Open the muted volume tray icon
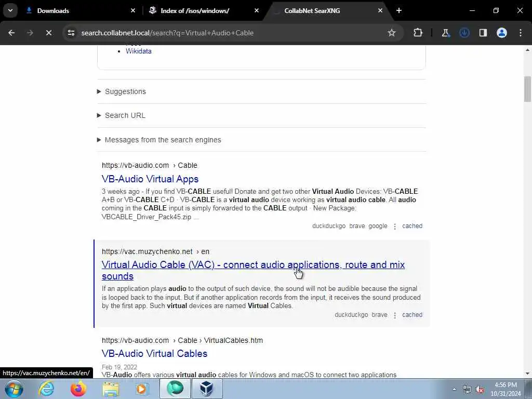The image size is (532, 399). 480,390
